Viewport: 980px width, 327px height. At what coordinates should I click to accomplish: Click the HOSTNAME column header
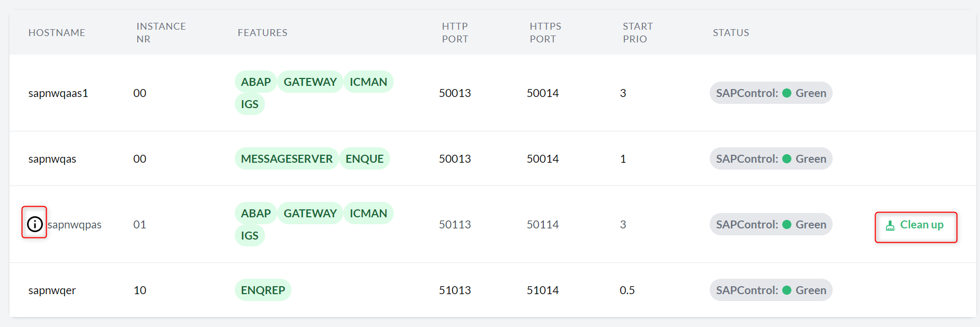point(57,33)
